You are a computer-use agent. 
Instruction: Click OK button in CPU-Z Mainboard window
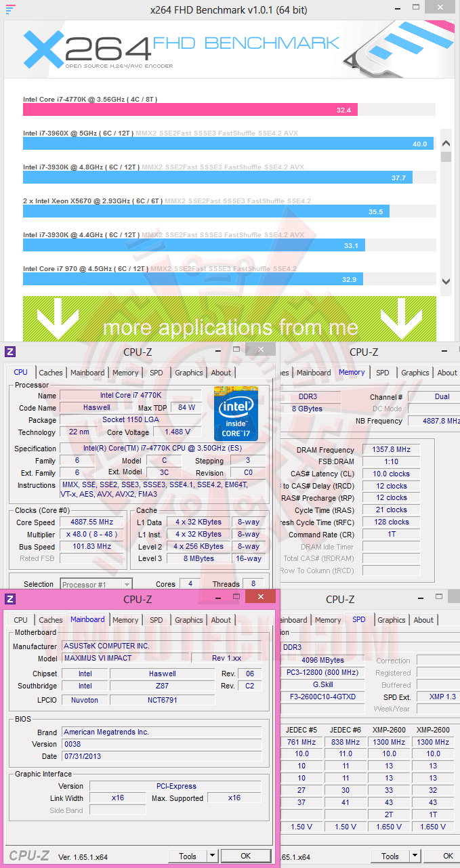coord(246,856)
